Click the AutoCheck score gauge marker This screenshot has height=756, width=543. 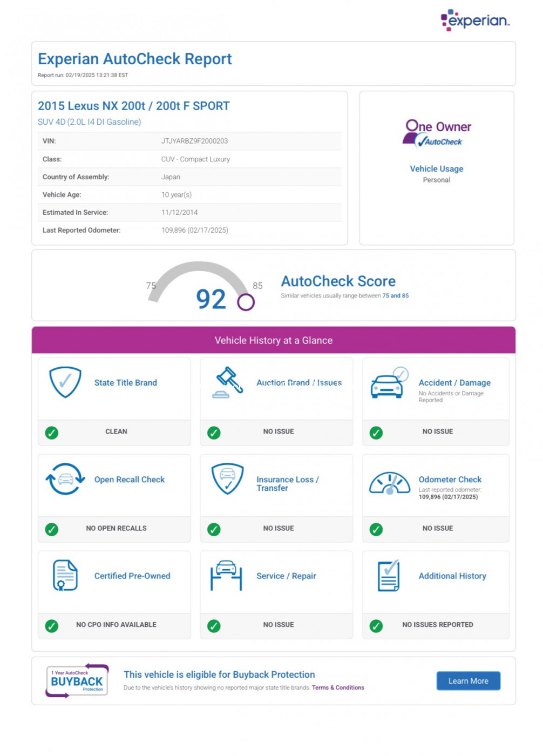click(x=246, y=302)
